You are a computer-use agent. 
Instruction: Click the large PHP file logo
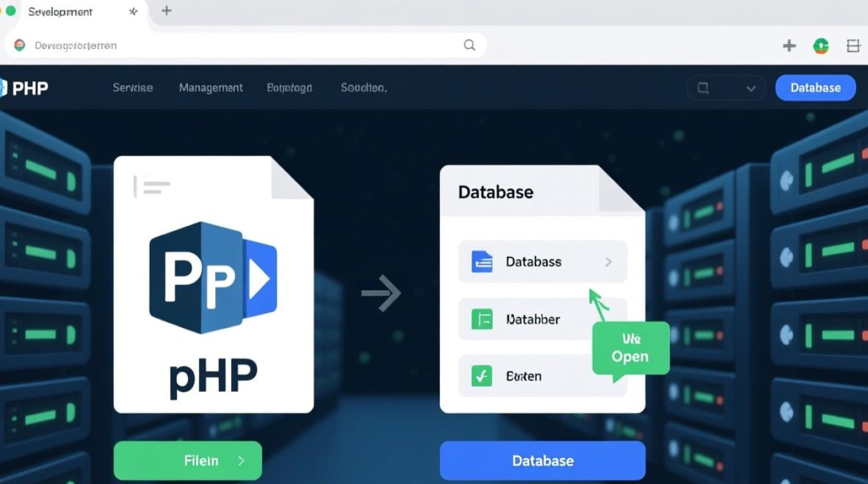click(213, 277)
